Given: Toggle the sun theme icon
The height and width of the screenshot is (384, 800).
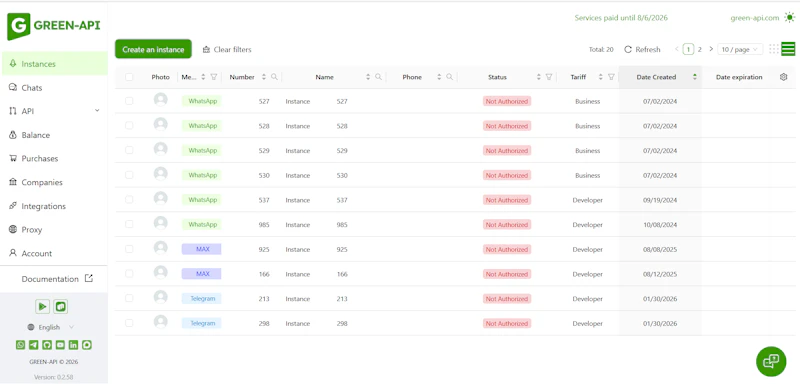Looking at the screenshot, I should [789, 18].
